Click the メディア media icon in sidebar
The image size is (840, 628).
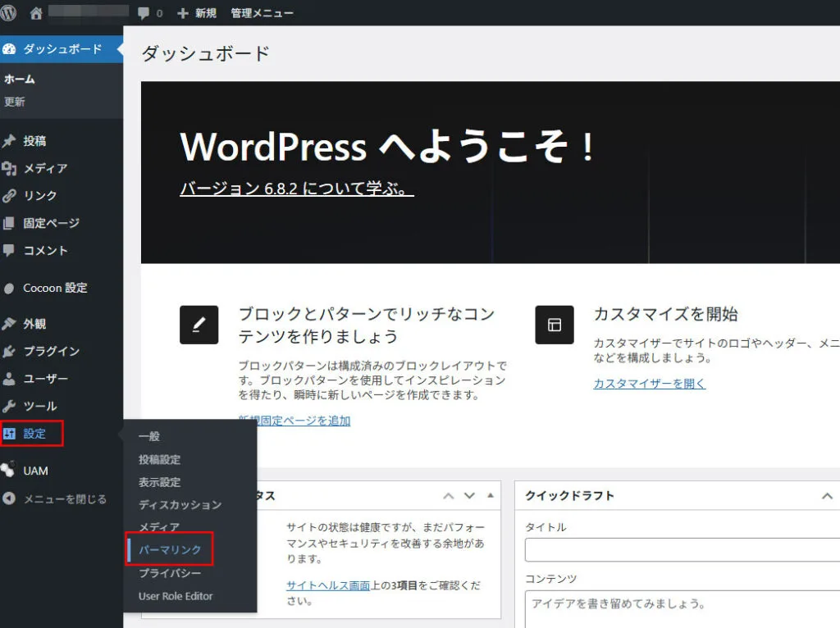(x=9, y=168)
